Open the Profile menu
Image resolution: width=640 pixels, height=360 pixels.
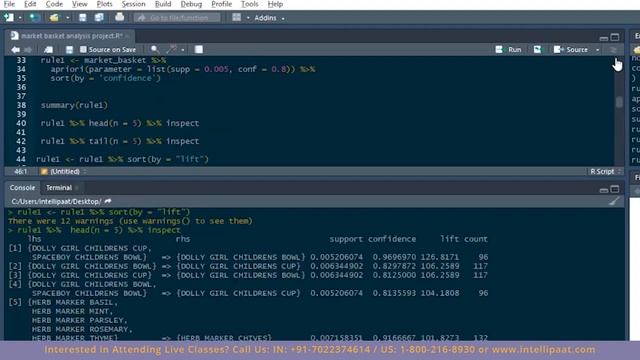(x=222, y=4)
